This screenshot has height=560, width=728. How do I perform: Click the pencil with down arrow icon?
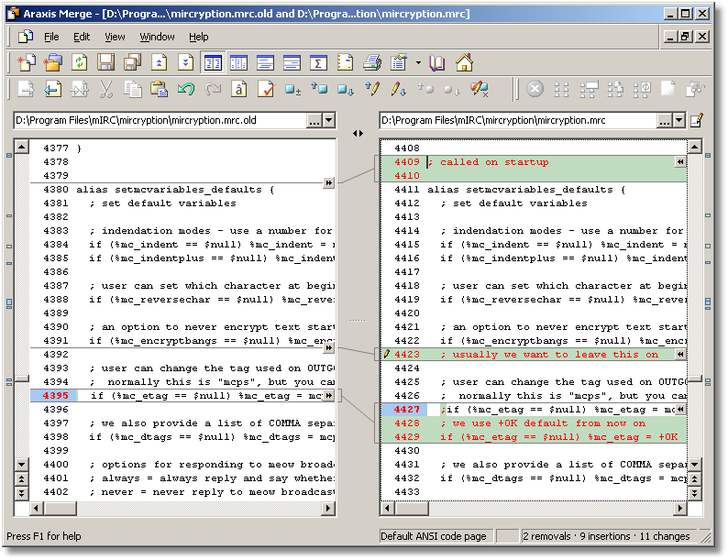point(398,89)
